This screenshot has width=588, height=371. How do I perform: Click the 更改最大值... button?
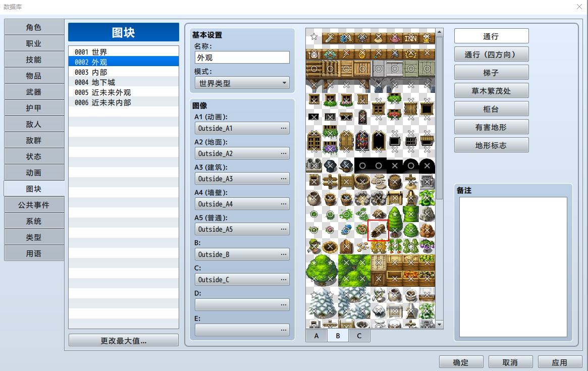[x=123, y=341]
